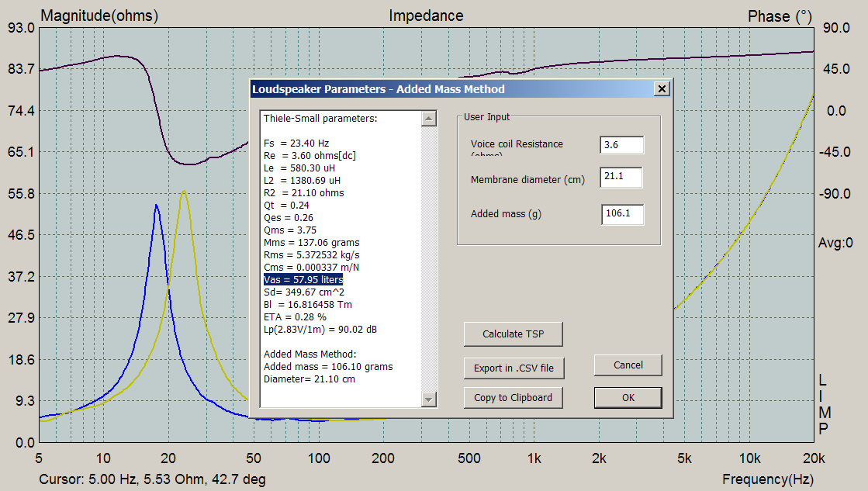The image size is (868, 491).
Task: Click the Calculate TSP button
Action: coord(513,334)
